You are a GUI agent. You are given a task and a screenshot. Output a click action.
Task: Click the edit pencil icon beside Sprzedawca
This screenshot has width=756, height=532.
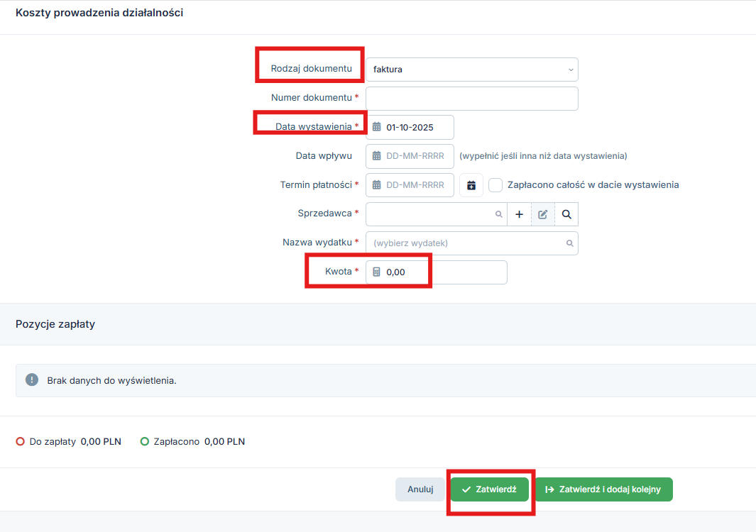coord(543,214)
